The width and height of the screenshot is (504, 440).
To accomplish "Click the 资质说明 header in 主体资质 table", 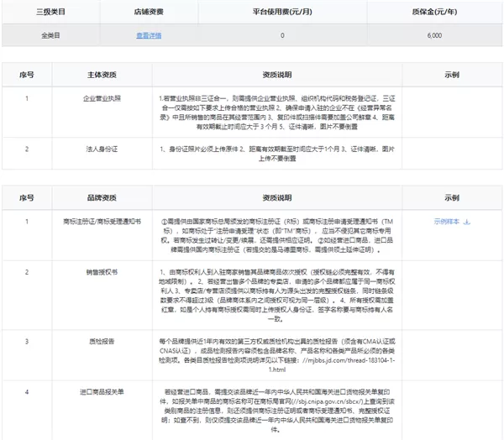I will [x=277, y=75].
